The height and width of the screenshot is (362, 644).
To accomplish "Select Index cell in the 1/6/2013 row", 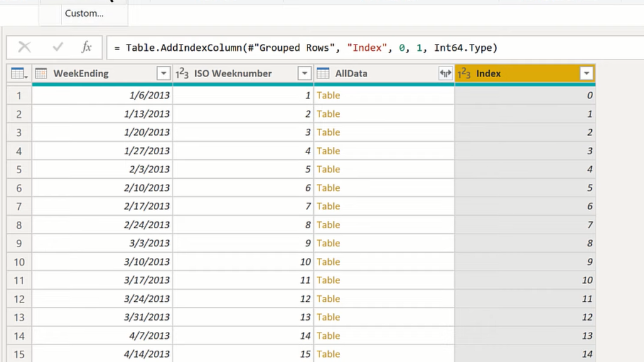I will [525, 95].
